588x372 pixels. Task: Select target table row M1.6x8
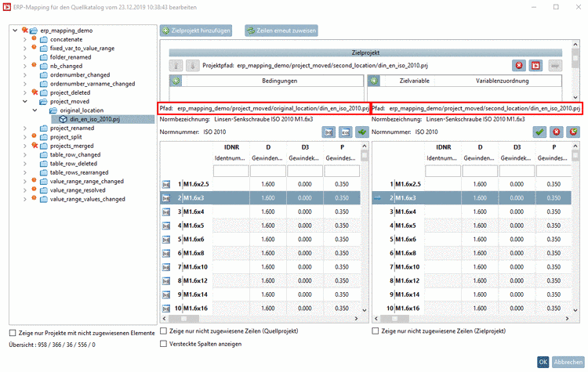point(472,254)
